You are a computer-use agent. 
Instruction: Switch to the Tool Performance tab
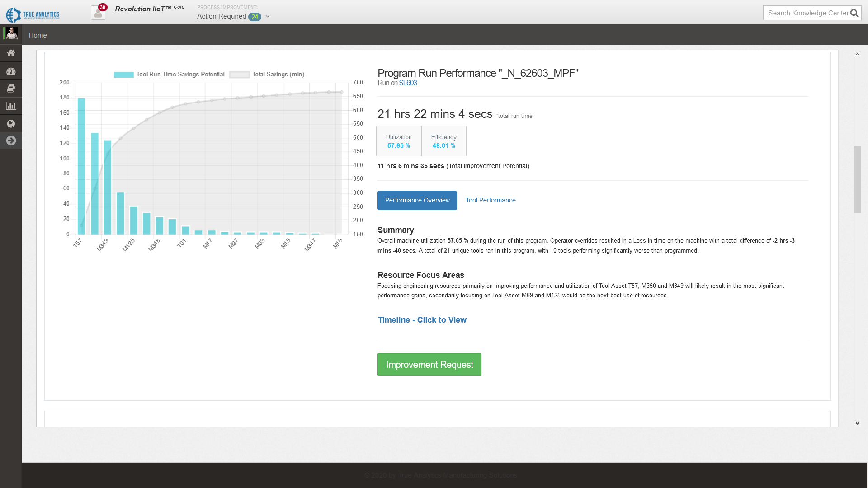[x=490, y=200]
